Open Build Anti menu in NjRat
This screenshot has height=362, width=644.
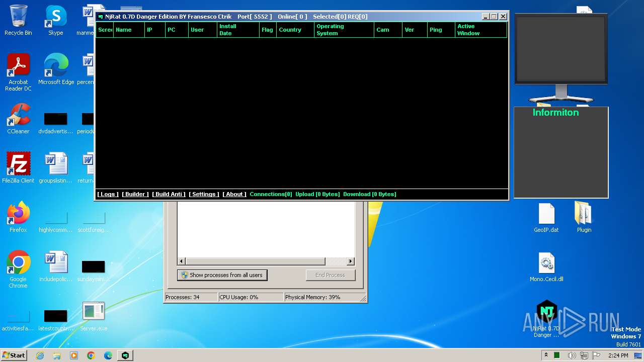point(169,194)
